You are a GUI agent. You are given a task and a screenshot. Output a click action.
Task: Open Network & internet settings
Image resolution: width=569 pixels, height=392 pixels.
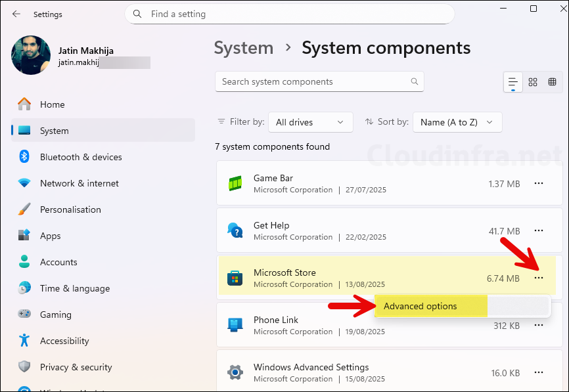pyautogui.click(x=103, y=183)
